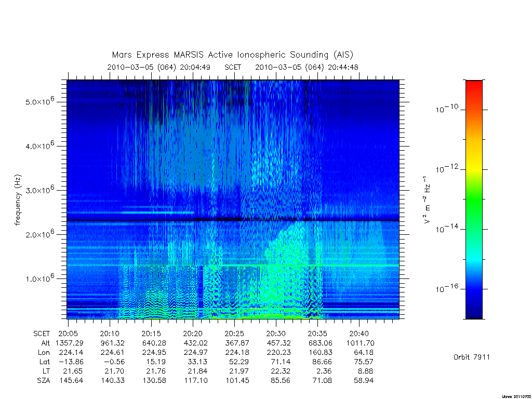Select the end time '2010-03-05 (064) 20:44:48'
This screenshot has height=399, width=532.
pos(307,67)
